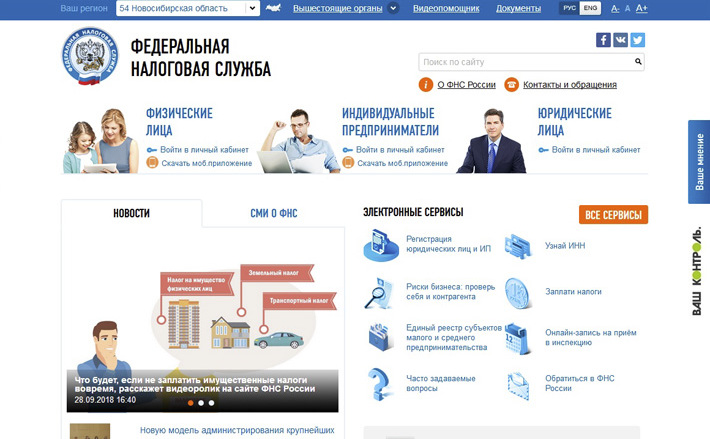Image resolution: width=710 pixels, height=439 pixels.
Task: Click the Федеральная налоговая служба title
Action: pyautogui.click(x=201, y=58)
